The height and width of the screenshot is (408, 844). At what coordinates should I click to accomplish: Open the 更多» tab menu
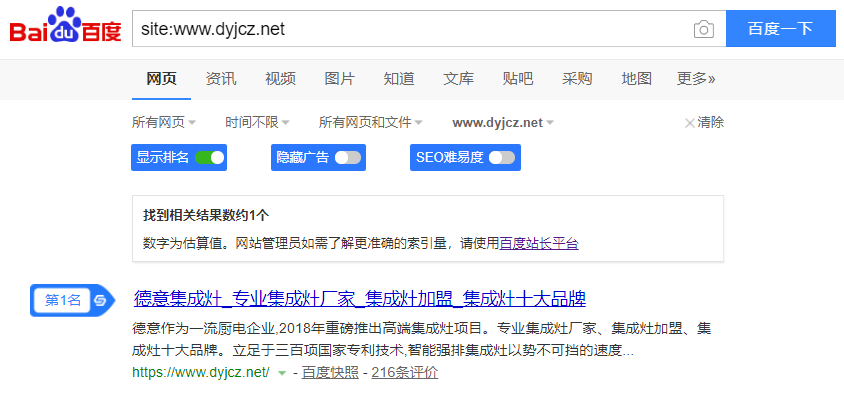coord(696,79)
